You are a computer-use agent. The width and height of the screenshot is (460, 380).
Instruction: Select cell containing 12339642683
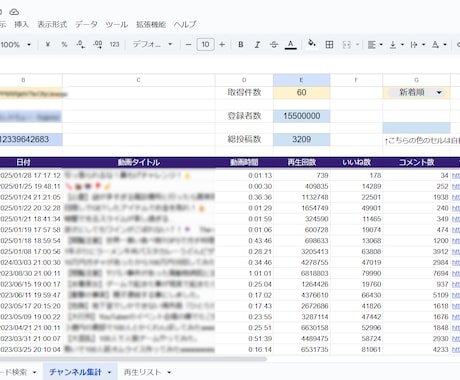point(31,139)
